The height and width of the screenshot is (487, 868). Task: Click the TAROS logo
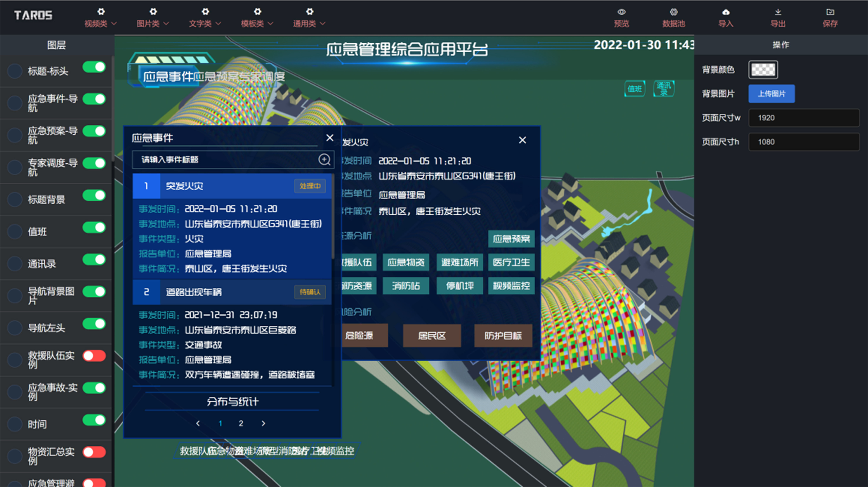click(x=33, y=16)
